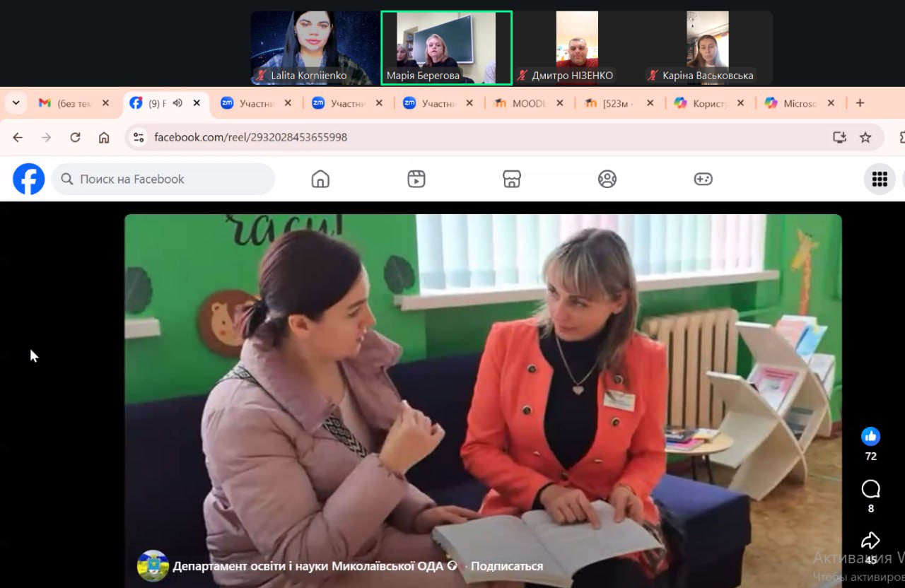
Task: Open Департамент освіти і науки page link
Action: coord(308,566)
